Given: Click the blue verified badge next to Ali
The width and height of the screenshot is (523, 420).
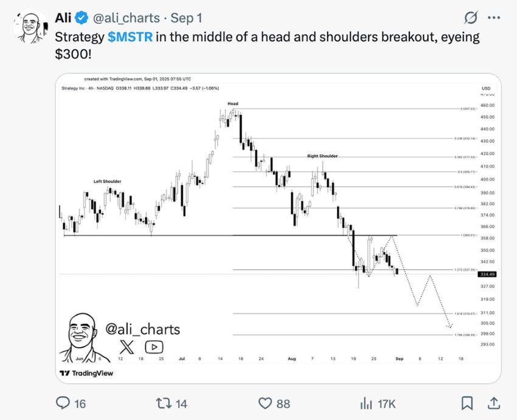Looking at the screenshot, I should [81, 18].
